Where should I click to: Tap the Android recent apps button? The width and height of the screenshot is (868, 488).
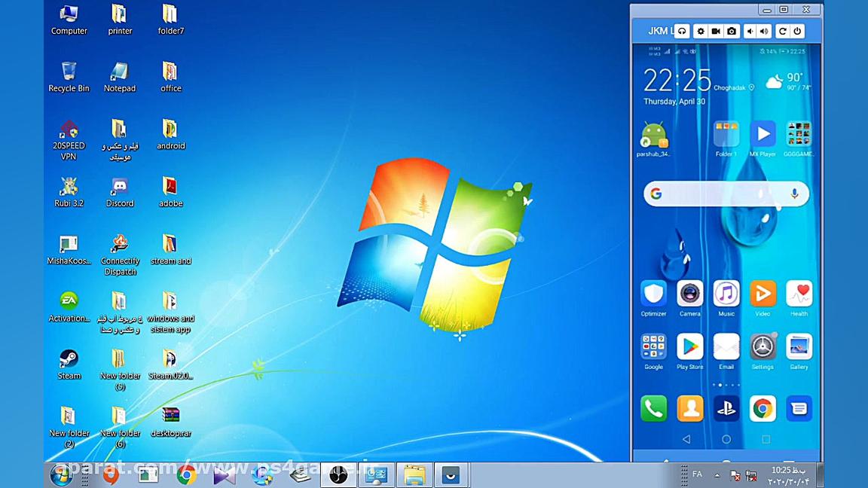click(x=766, y=439)
